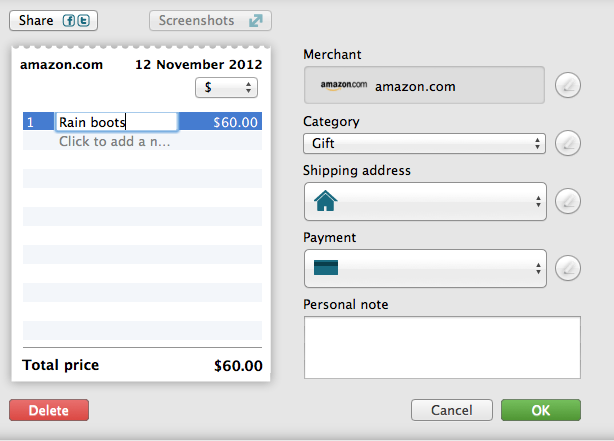Open the Payment dropdown
Screen dimensions: 614x441
point(425,268)
